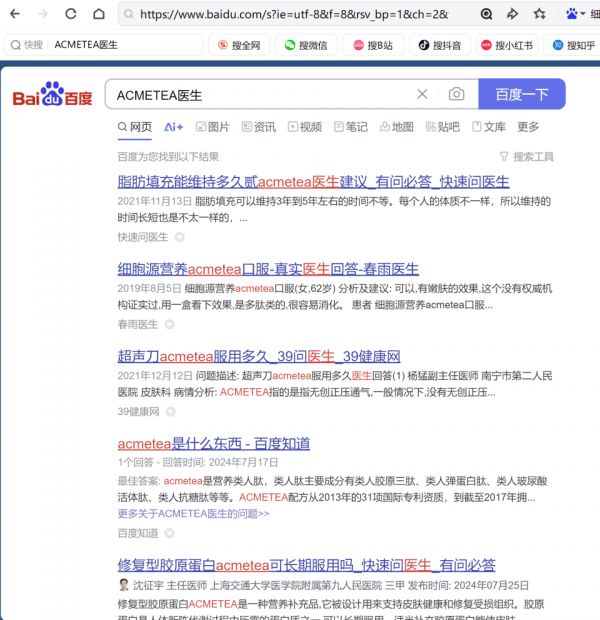Image resolution: width=600 pixels, height=620 pixels.
Task: Open 搜索工具 filter options
Action: point(526,157)
